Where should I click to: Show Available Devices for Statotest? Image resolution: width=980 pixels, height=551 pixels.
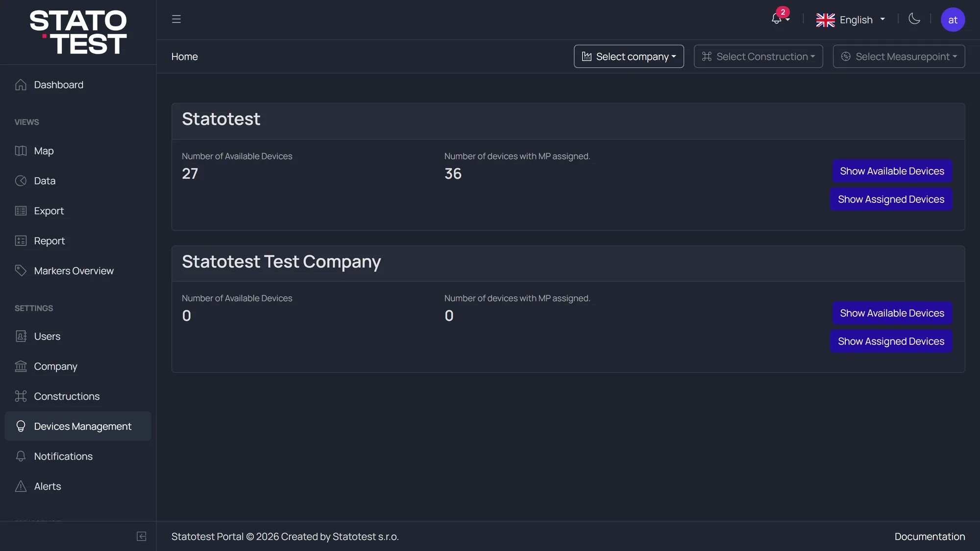pos(892,171)
